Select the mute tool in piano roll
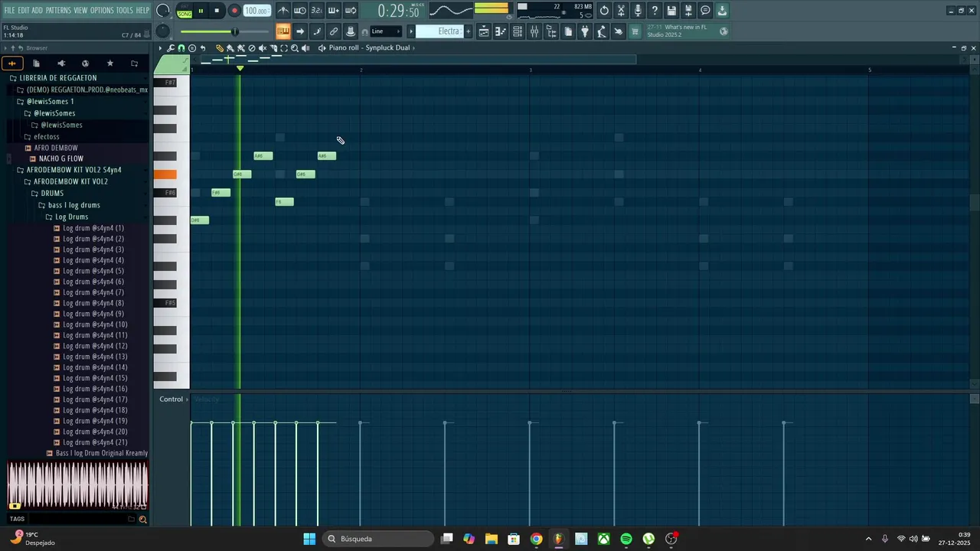The image size is (980, 551). pyautogui.click(x=263, y=48)
